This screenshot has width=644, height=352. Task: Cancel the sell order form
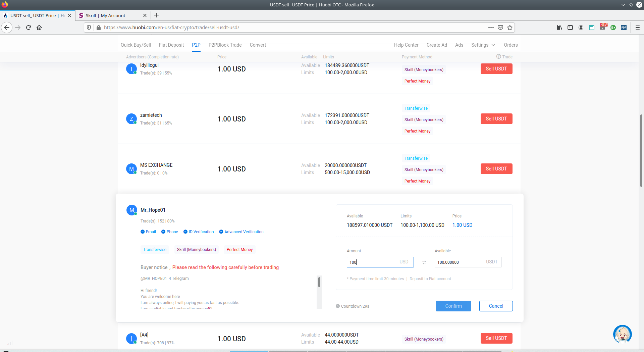[496, 306]
